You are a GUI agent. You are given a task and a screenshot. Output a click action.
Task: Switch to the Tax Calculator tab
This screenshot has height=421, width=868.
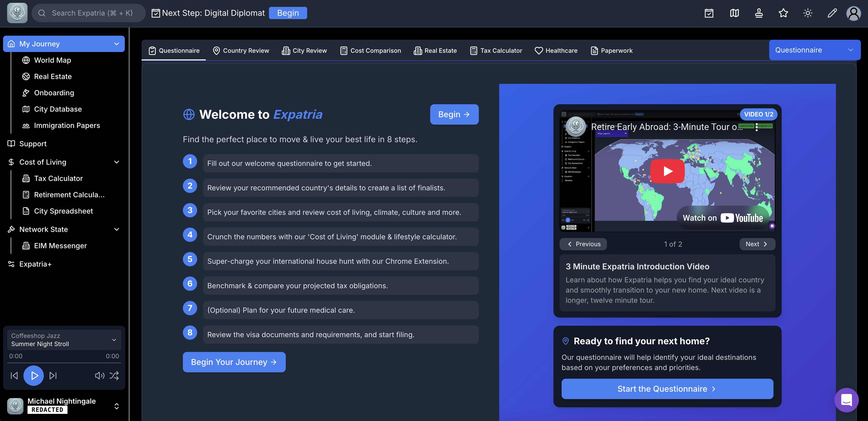[x=496, y=50]
